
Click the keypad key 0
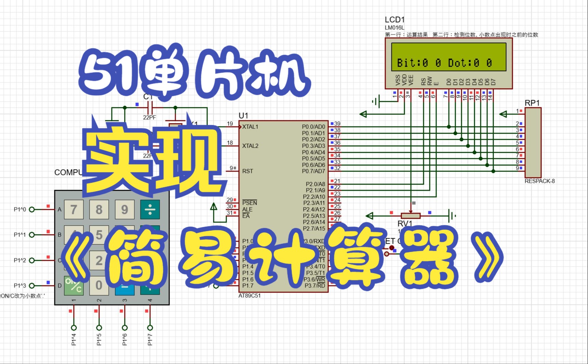(99, 285)
